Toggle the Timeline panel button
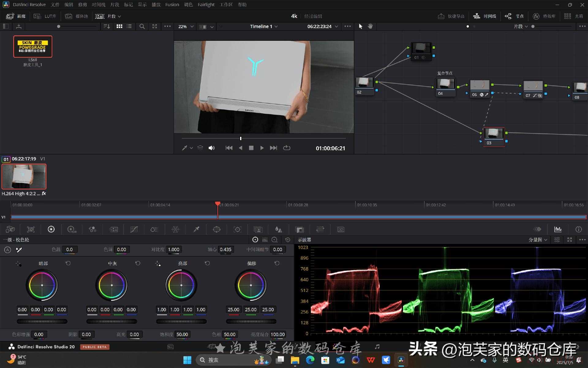 [x=484, y=16]
